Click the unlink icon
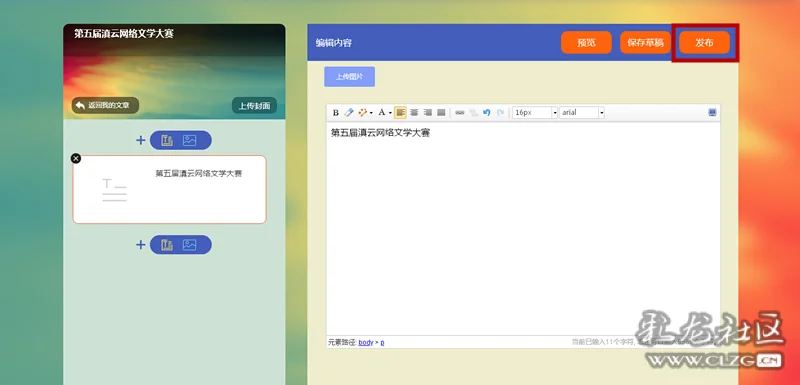Image resolution: width=800 pixels, height=385 pixels. 473,113
